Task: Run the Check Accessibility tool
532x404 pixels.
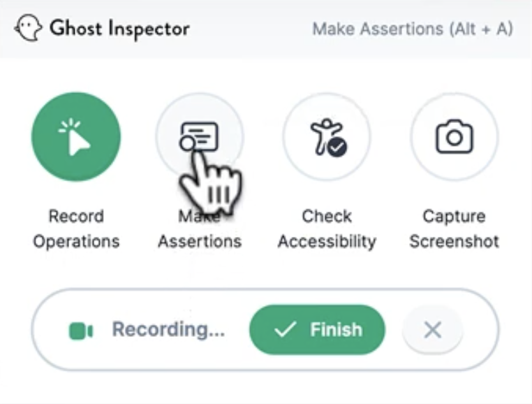Action: 327,136
